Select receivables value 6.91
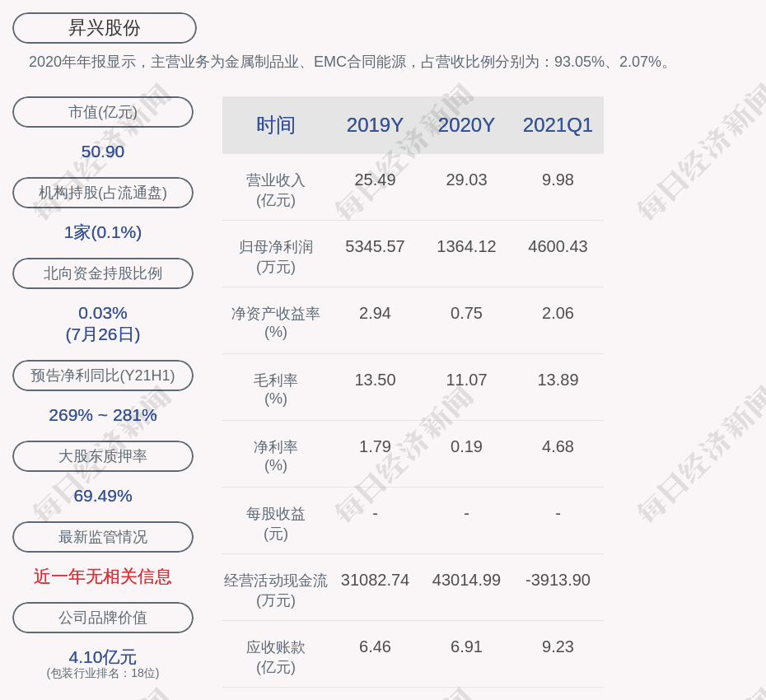 (466, 646)
